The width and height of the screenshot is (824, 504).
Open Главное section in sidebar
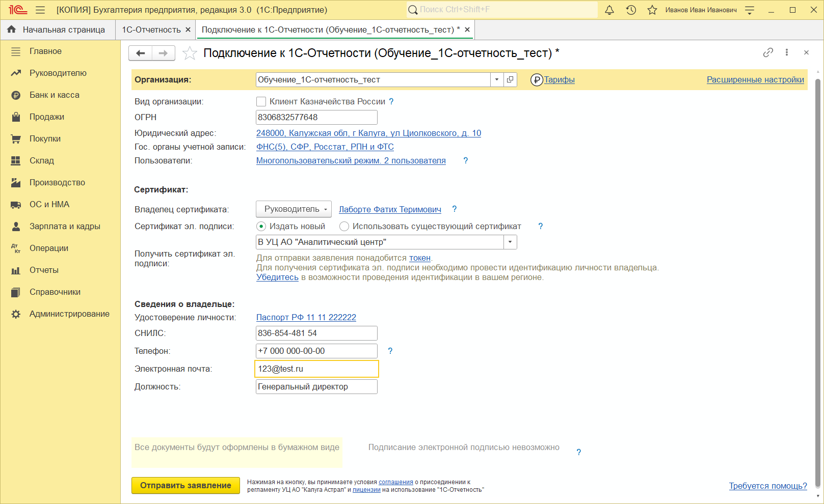point(60,51)
